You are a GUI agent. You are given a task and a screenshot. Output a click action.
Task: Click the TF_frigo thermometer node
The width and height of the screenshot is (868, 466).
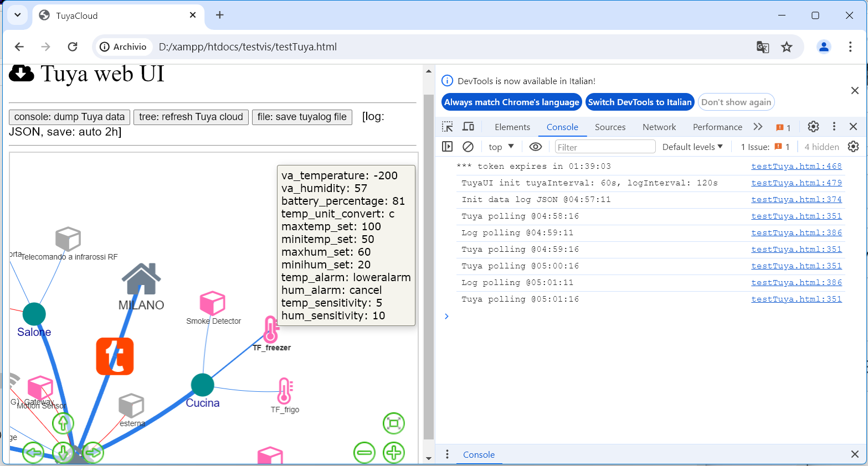pos(285,391)
